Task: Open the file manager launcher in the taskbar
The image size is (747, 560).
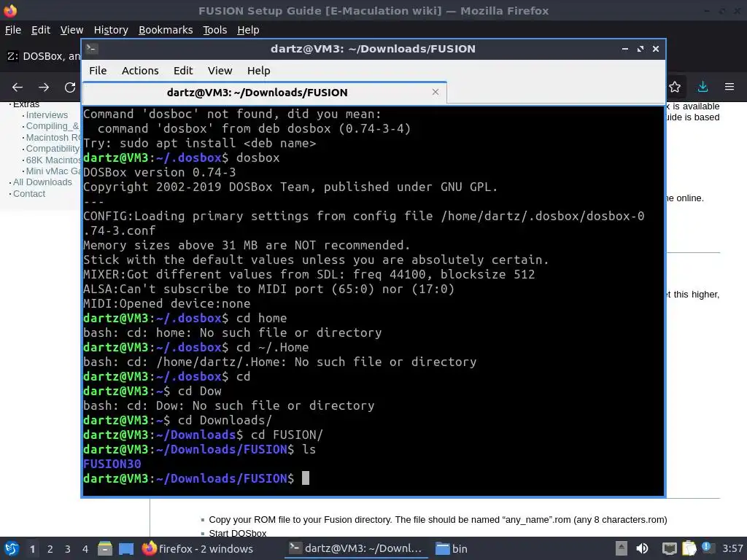Action: point(105,548)
